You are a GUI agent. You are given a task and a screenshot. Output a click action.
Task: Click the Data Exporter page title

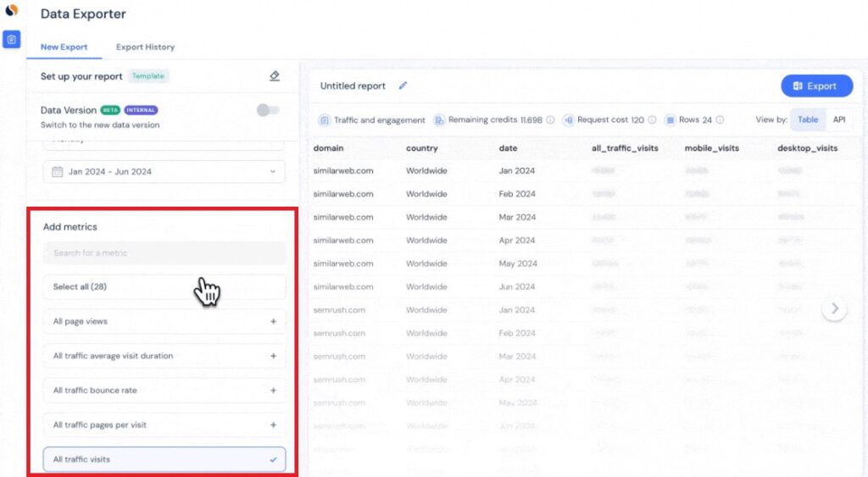83,14
